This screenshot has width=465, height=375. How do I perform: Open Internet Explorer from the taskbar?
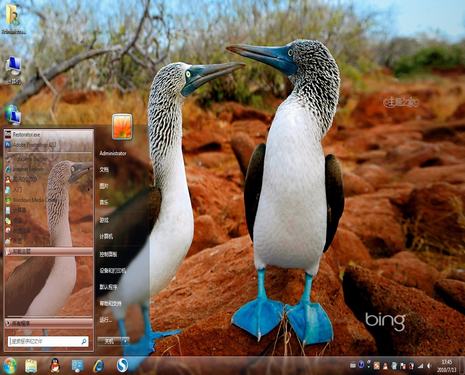99,366
